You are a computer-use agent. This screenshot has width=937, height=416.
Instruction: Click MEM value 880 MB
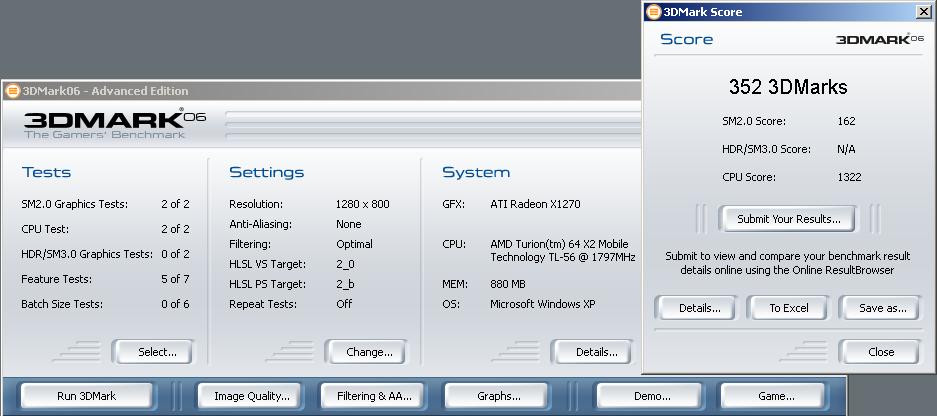click(x=508, y=285)
